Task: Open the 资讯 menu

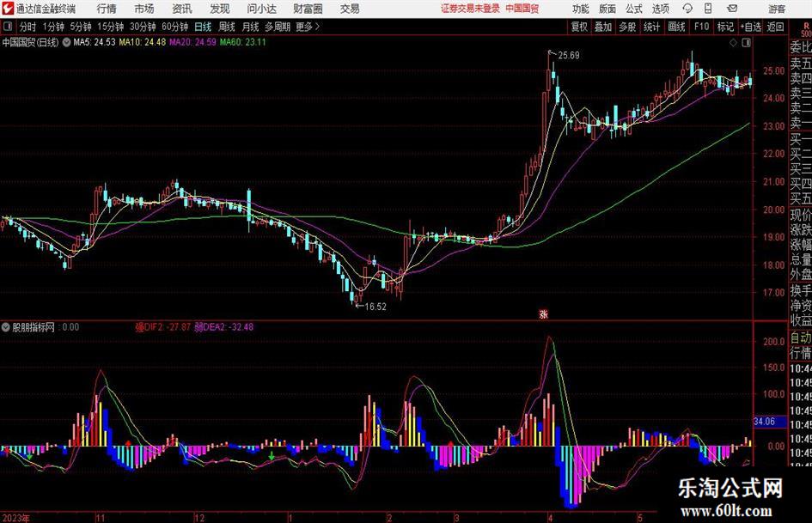Action: (182, 9)
